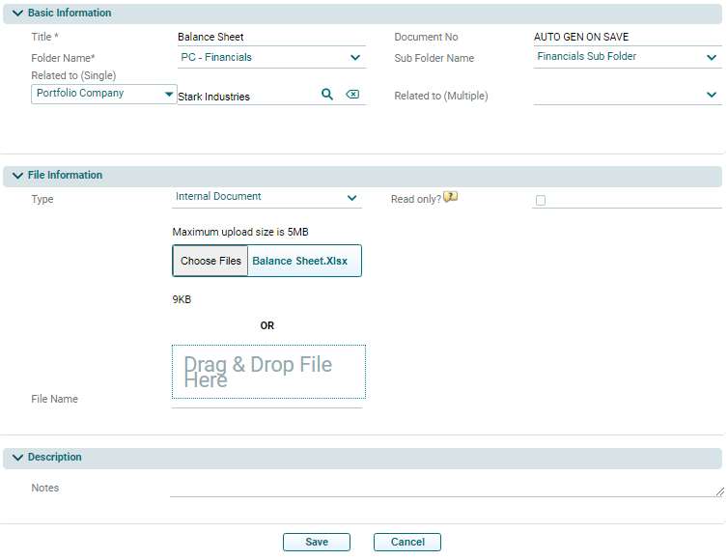The image size is (728, 560).
Task: Expand the Portfolio Company related-to dropdown
Action: click(169, 95)
